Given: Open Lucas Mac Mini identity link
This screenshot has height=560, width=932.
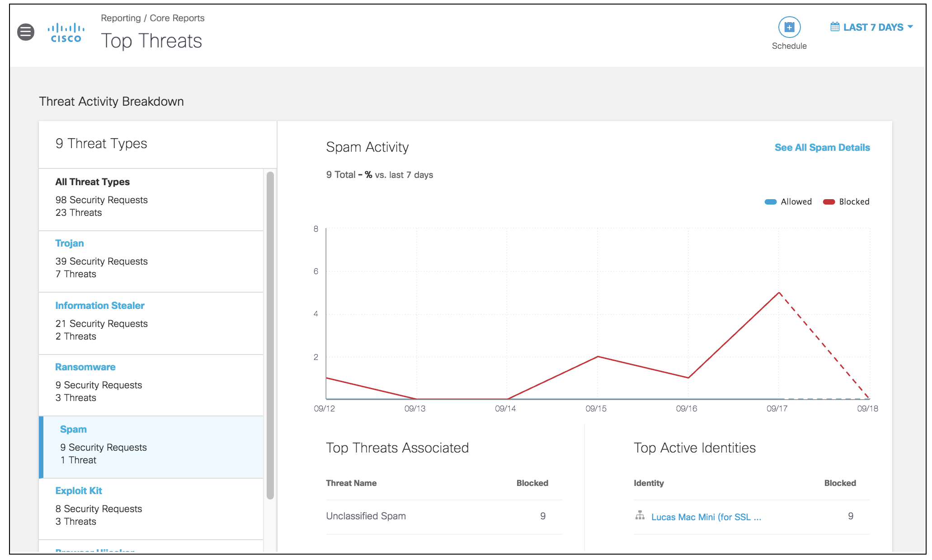Looking at the screenshot, I should [706, 517].
